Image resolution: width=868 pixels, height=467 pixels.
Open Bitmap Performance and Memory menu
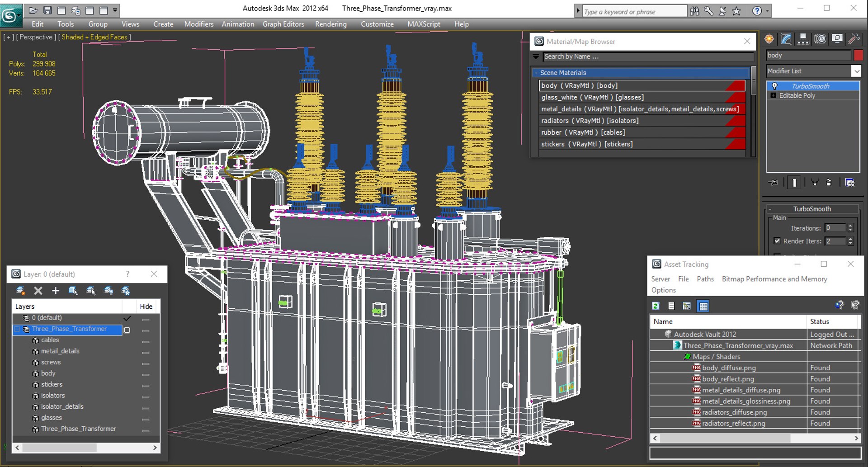[774, 279]
